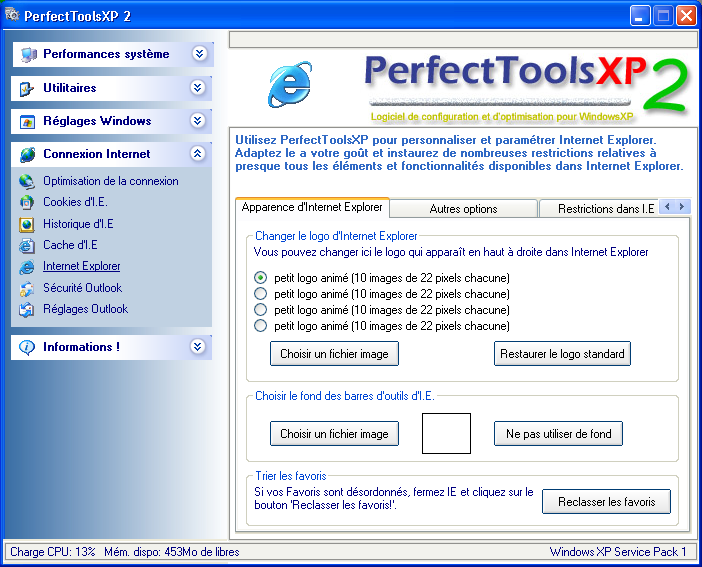Click the Réglages Windows flag icon
This screenshot has width=702, height=567.
(x=27, y=122)
